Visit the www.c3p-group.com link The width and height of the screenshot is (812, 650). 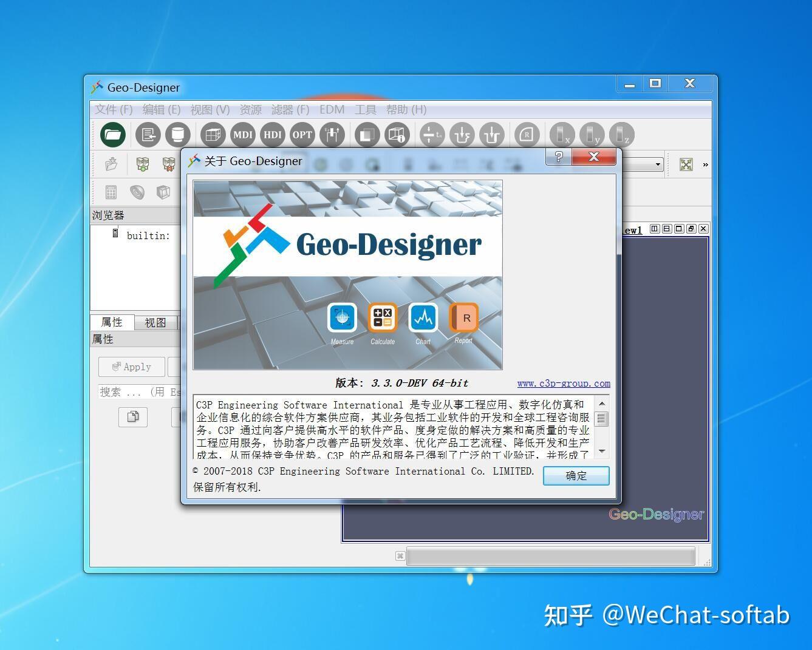563,383
